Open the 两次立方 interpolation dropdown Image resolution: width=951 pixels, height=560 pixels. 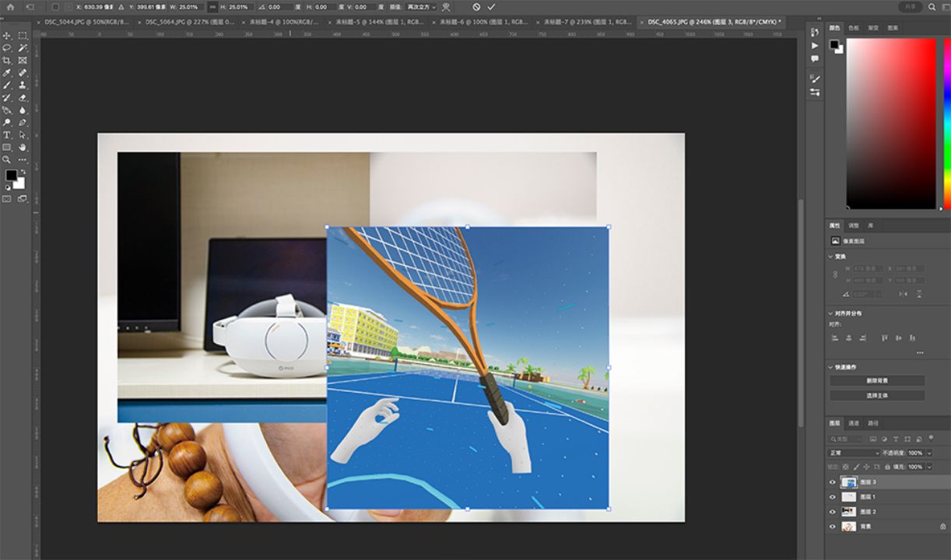[x=422, y=7]
